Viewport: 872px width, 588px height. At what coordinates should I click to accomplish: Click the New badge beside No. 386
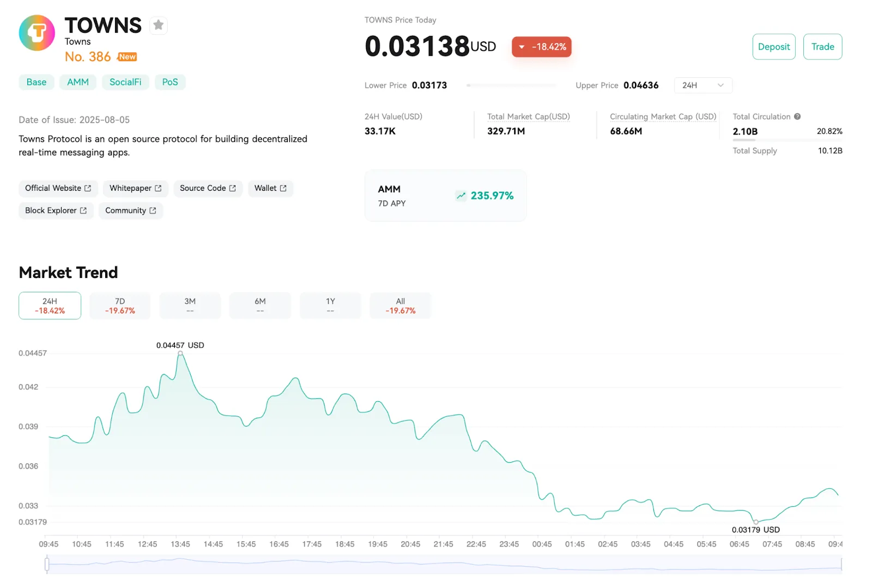127,57
